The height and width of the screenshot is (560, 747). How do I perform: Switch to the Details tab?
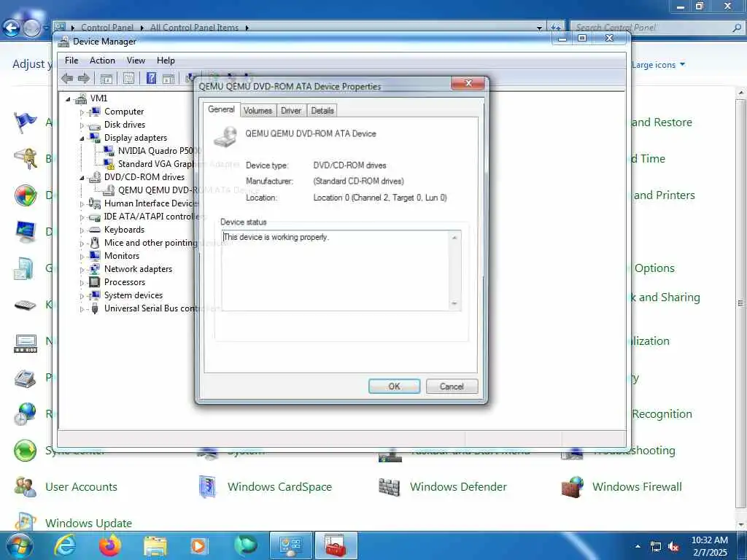point(322,111)
